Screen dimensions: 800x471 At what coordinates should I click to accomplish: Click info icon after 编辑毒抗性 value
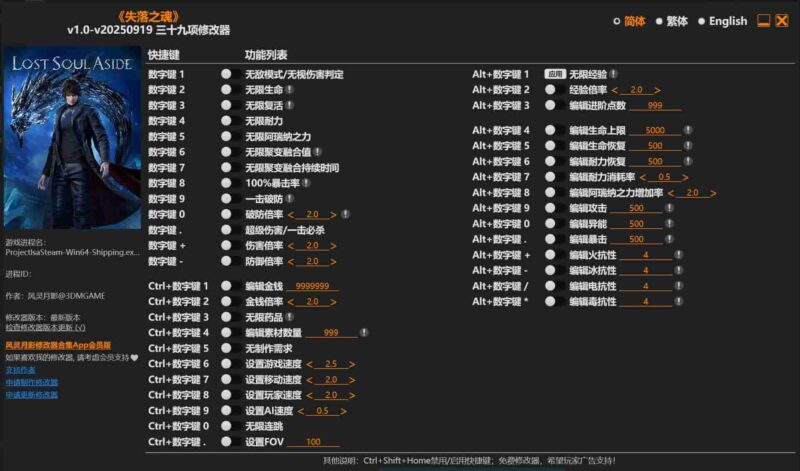click(x=679, y=301)
